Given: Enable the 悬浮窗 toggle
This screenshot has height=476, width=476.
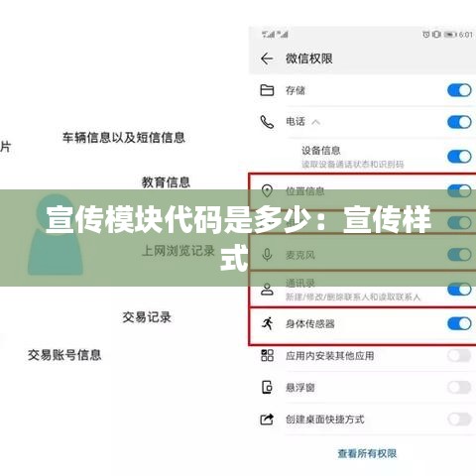Looking at the screenshot, I should coord(459,387).
